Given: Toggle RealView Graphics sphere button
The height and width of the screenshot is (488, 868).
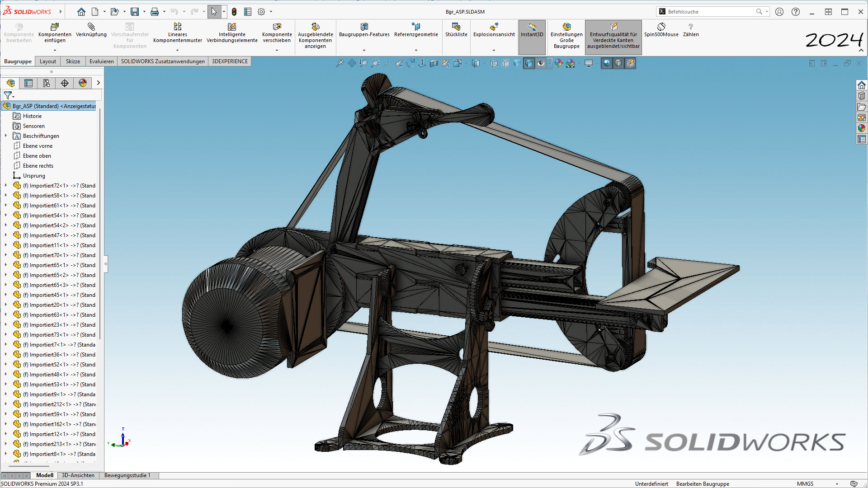Looking at the screenshot, I should tap(607, 64).
